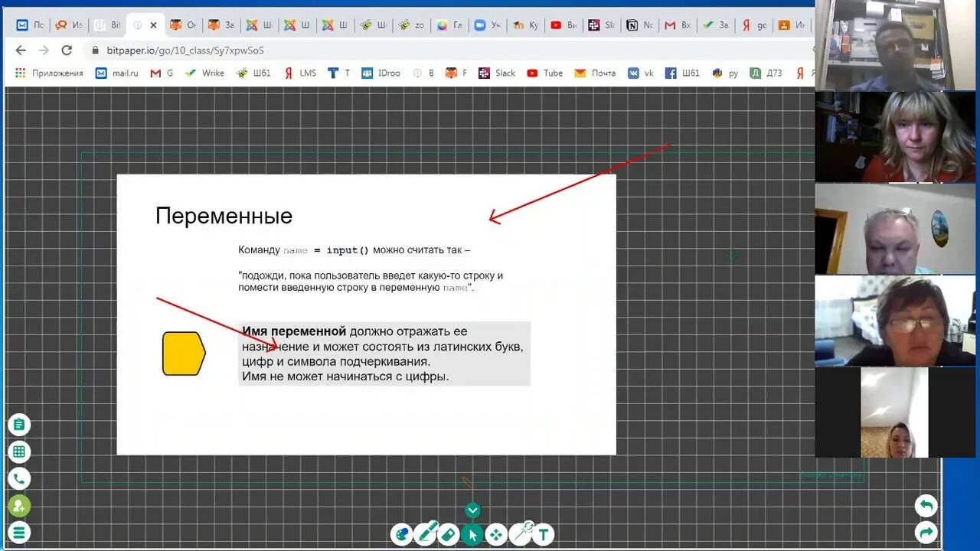
Task: Switch to the inactive 'Bit' tab
Action: coord(107,25)
